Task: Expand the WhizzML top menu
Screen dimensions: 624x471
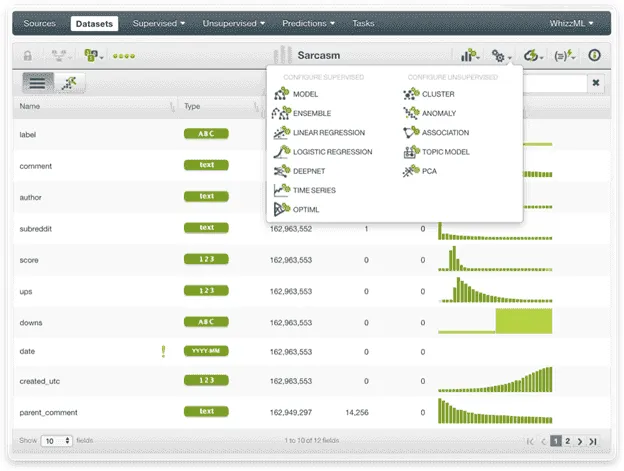Action: (x=571, y=23)
